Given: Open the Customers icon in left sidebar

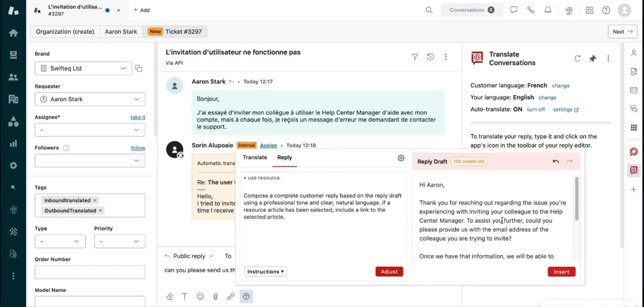Looking at the screenshot, I should click(x=13, y=77).
